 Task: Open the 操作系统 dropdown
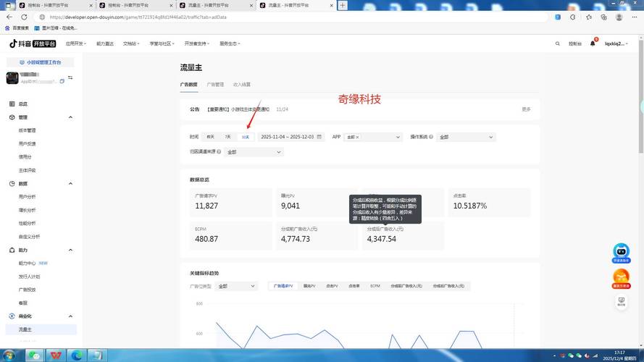pos(466,137)
